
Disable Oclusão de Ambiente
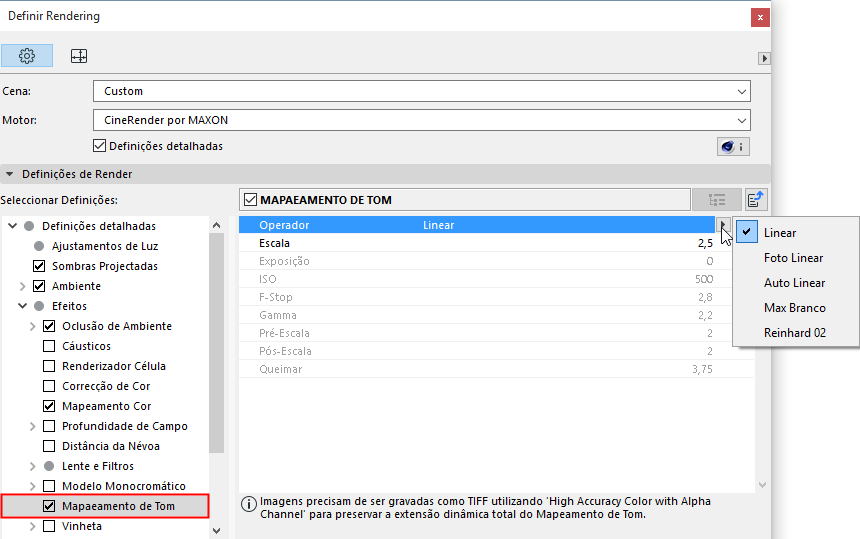pyautogui.click(x=49, y=326)
